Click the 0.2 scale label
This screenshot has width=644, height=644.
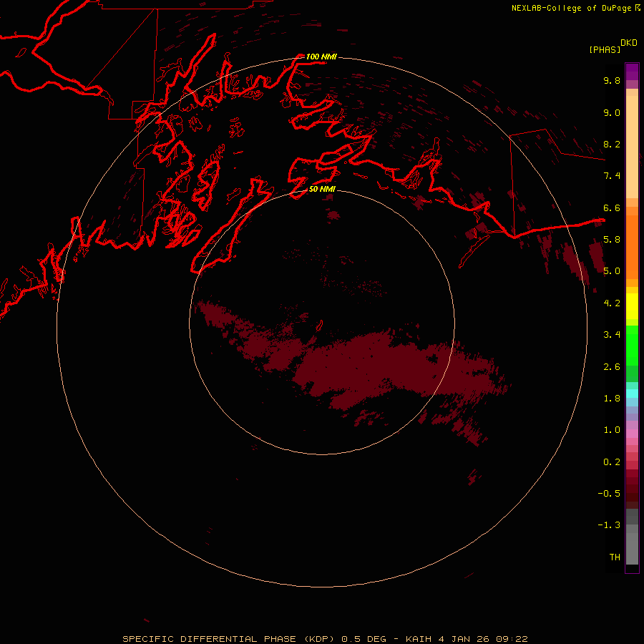tap(612, 462)
